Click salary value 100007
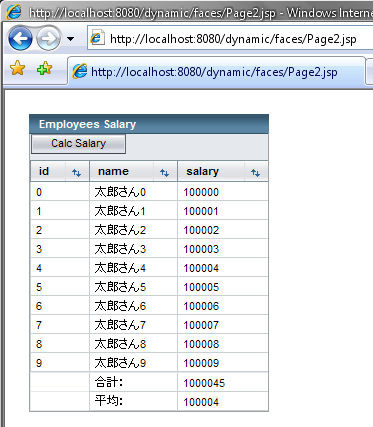 [201, 325]
